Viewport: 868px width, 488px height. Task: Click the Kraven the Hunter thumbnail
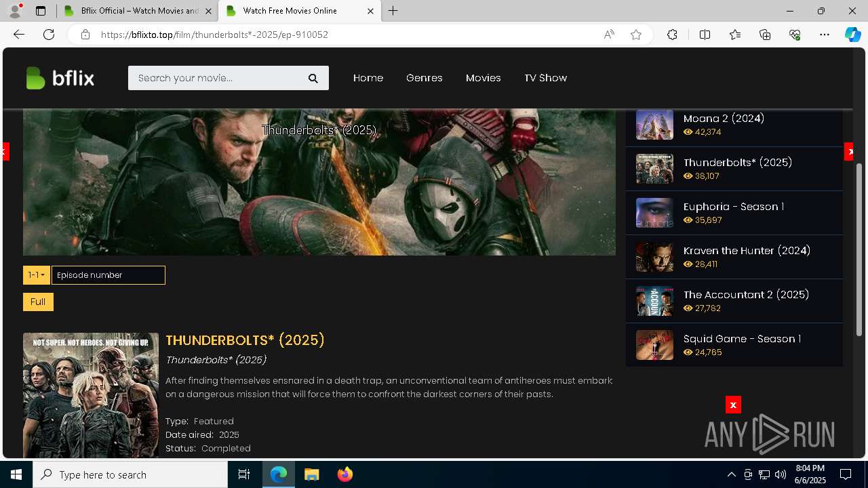tap(654, 257)
